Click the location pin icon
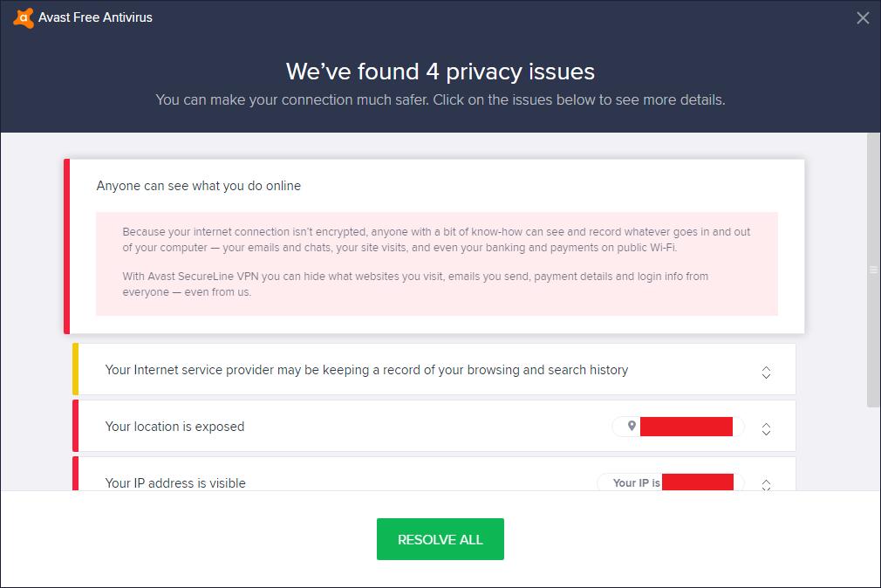 point(632,427)
